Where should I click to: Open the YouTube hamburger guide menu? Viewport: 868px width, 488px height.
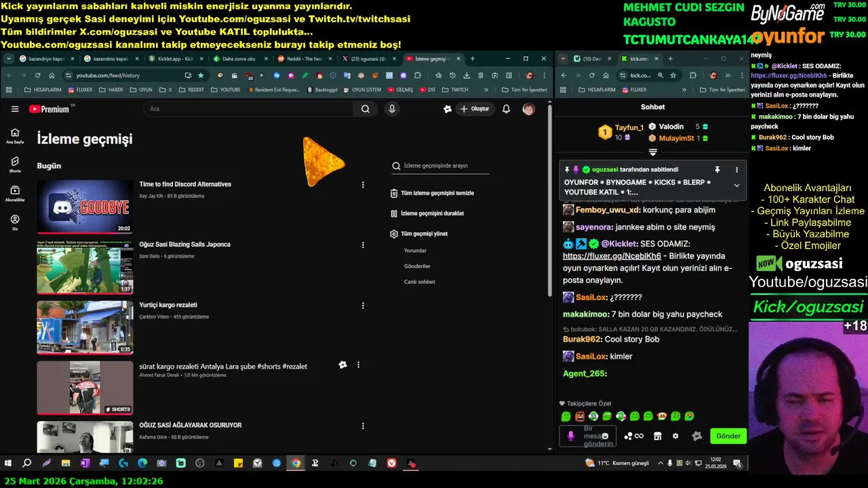pyautogui.click(x=15, y=109)
